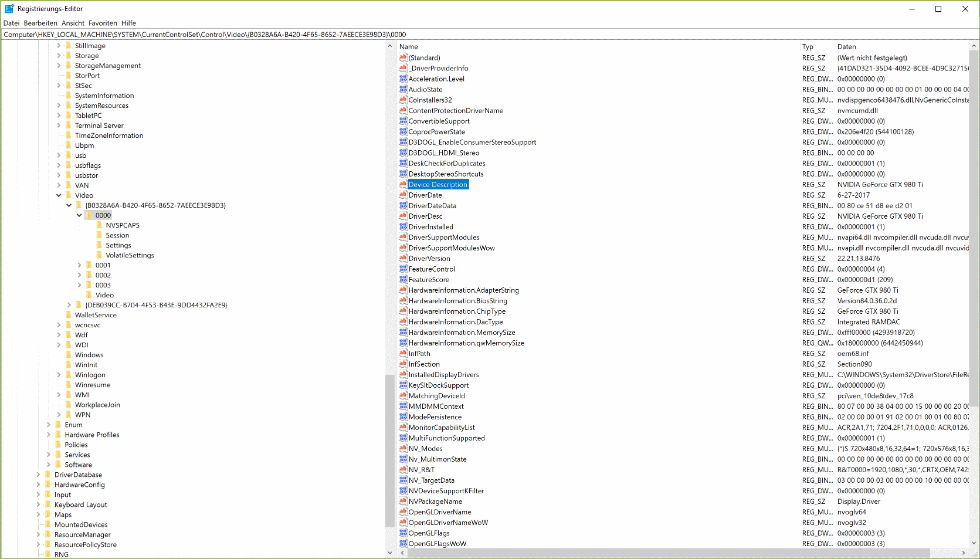Viewport: 980px width, 559px height.
Task: Click the binary icon next to AudioState
Action: point(403,89)
